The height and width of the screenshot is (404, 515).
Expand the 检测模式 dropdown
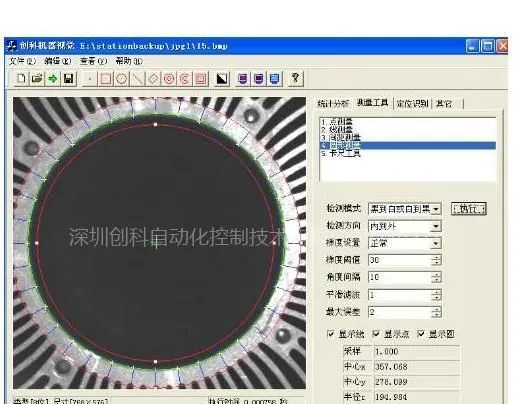436,209
